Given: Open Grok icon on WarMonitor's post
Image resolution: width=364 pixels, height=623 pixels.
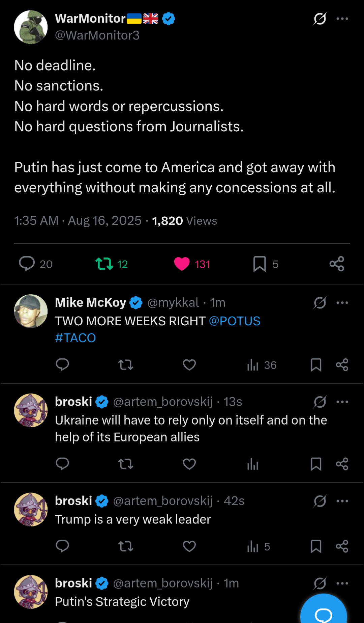Looking at the screenshot, I should click(x=320, y=19).
